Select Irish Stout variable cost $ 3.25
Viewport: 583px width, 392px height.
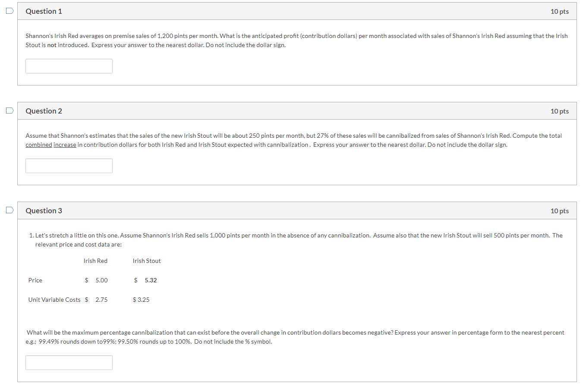(x=141, y=300)
